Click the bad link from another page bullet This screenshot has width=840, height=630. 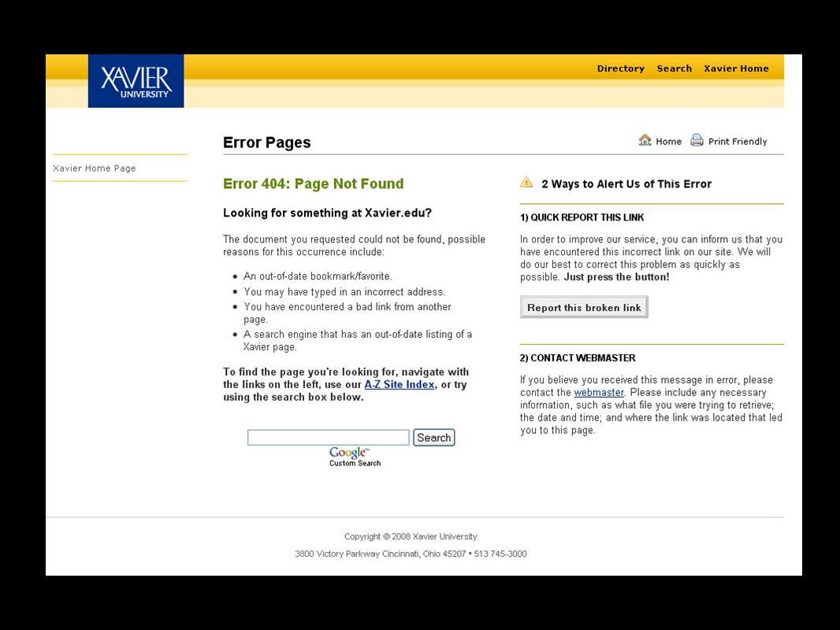[348, 313]
